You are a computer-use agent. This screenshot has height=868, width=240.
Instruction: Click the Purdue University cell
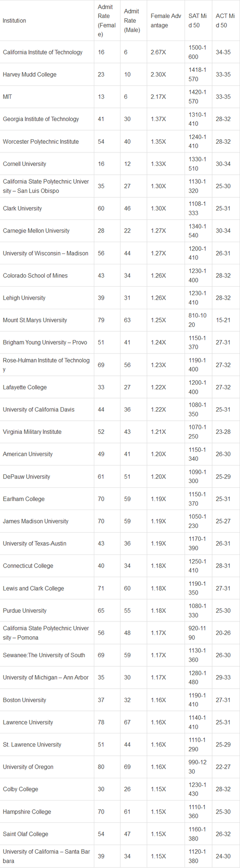47,611
